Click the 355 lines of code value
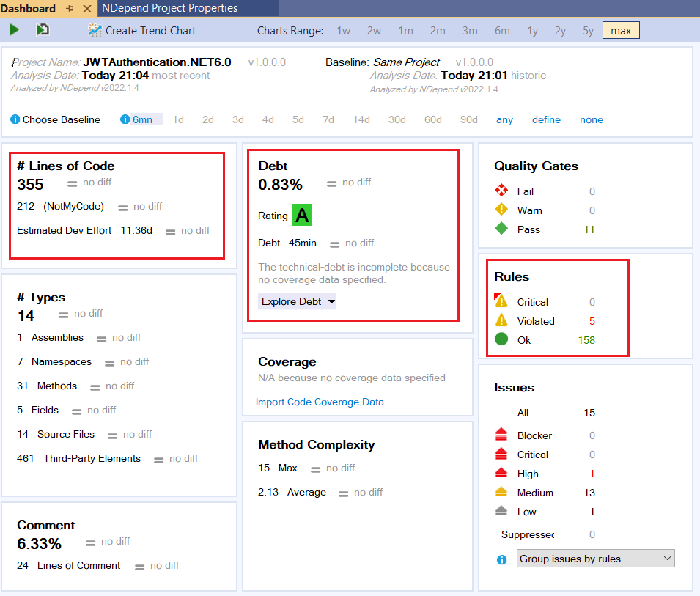700x596 pixels. click(x=30, y=185)
